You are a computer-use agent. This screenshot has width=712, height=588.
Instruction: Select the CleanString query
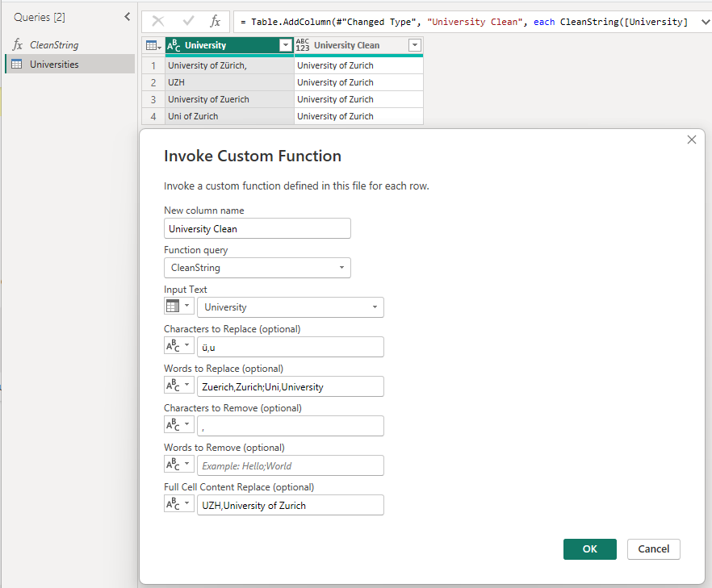54,45
